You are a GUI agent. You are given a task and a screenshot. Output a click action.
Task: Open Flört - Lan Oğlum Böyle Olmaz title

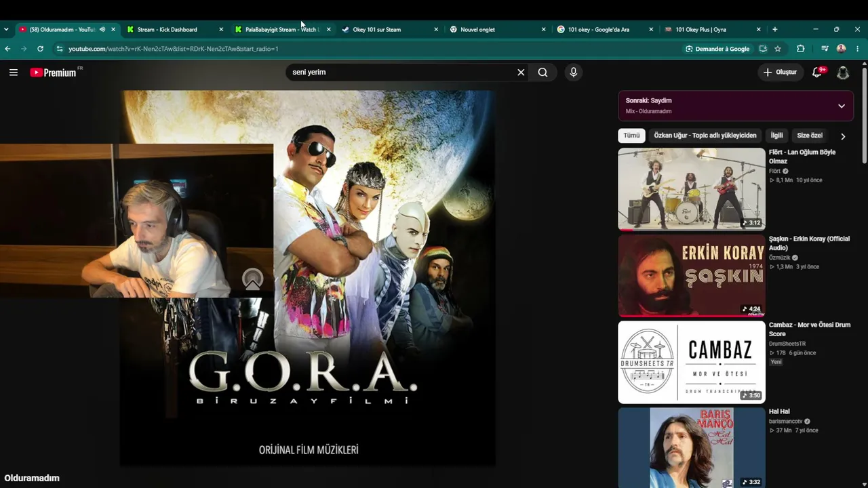pyautogui.click(x=802, y=157)
